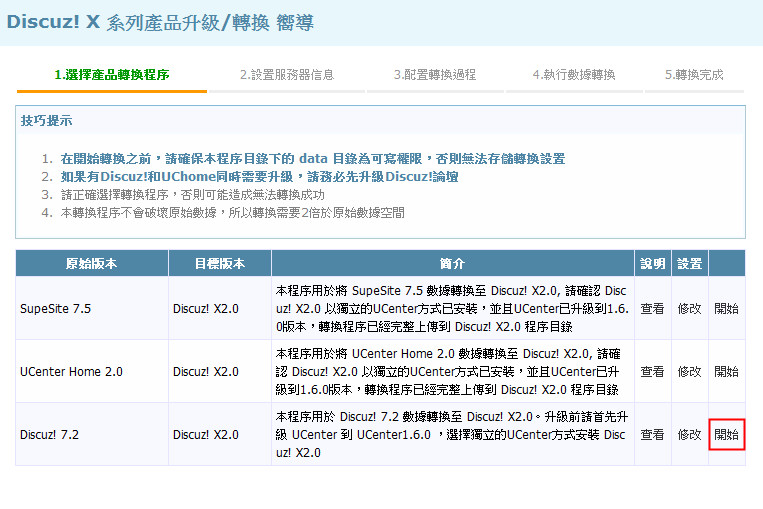
Task: Open 修改 for UCenter Home 2.0 row
Action: coord(690,372)
